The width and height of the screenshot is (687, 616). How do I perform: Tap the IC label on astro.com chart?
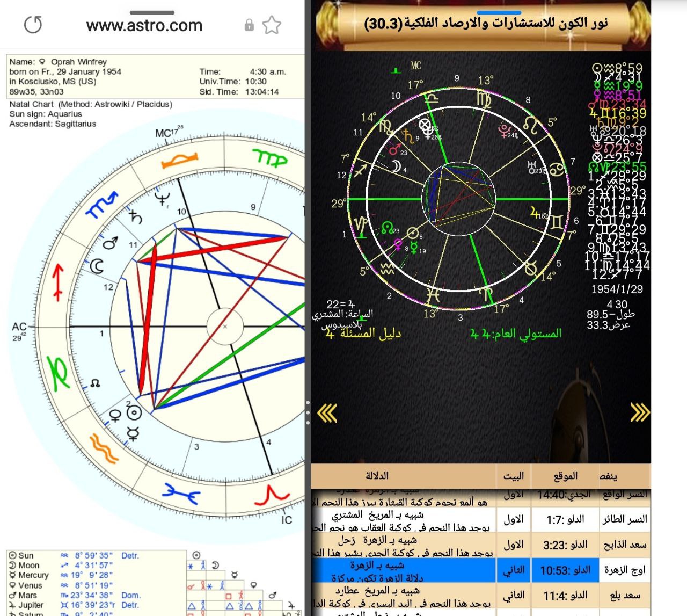coord(287,519)
